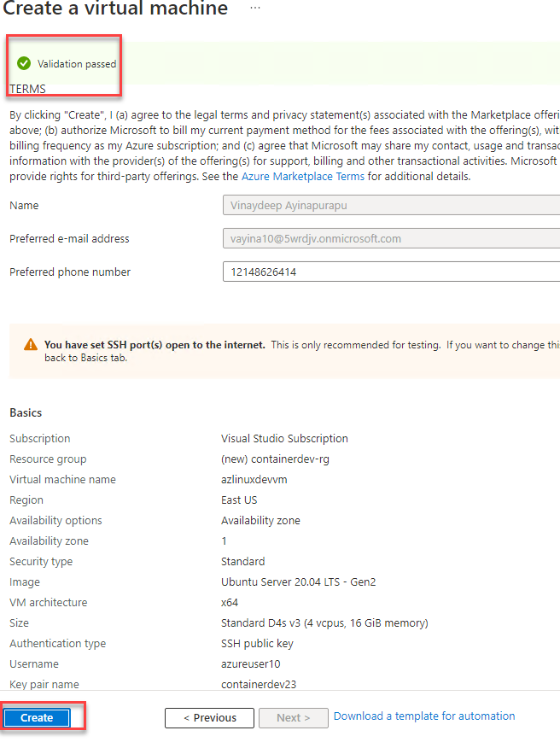The height and width of the screenshot is (748, 560).
Task: Click the Standard D4s v3 size value
Action: pos(324,623)
